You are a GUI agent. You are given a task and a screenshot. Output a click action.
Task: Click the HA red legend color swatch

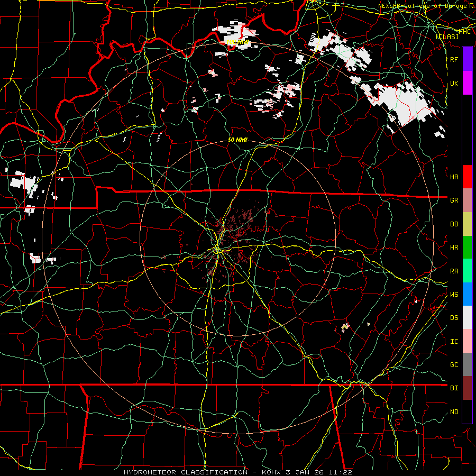click(x=467, y=177)
